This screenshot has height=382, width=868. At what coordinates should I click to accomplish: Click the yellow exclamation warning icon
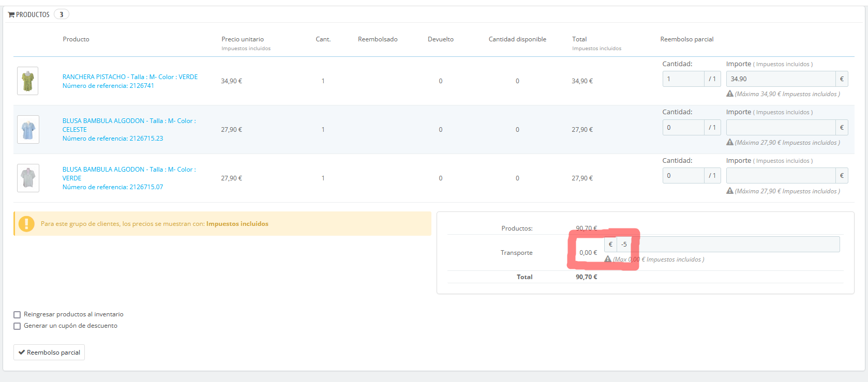(x=26, y=224)
